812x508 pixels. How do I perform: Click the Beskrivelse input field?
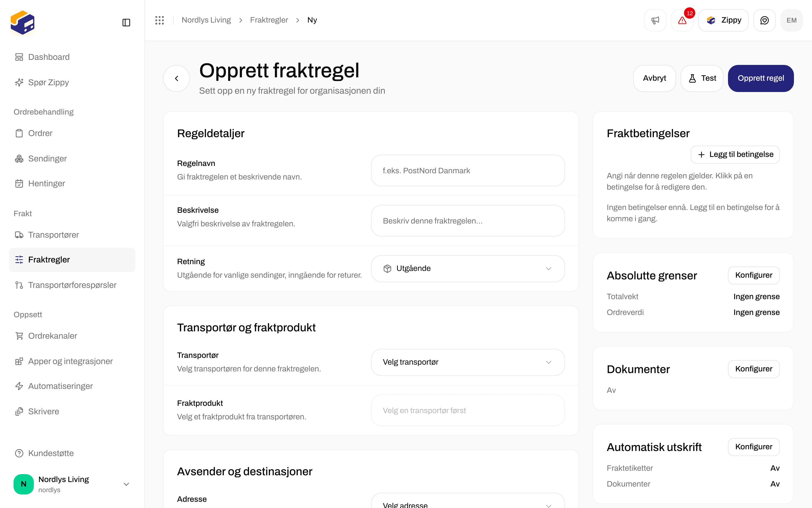[468, 221]
